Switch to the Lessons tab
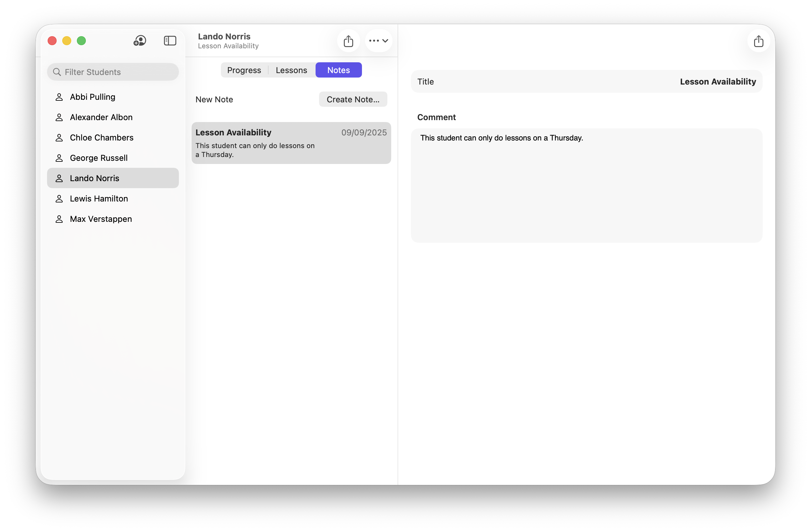The image size is (811, 532). coord(291,70)
